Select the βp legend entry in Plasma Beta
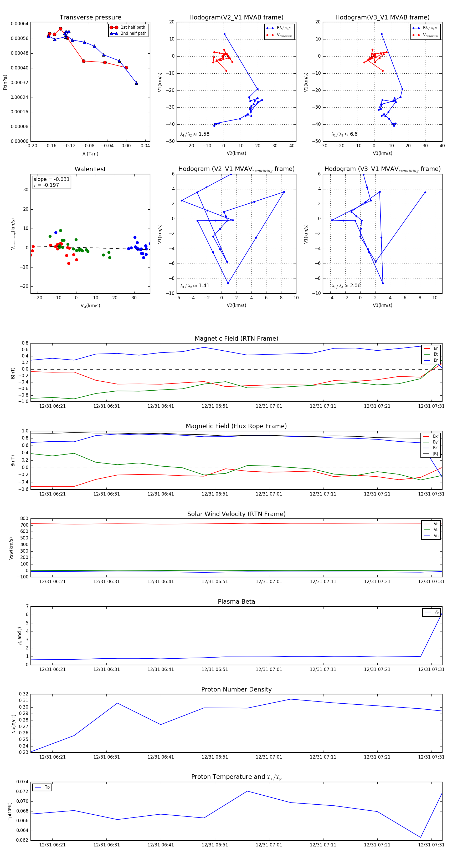The image size is (473, 868). (x=431, y=612)
